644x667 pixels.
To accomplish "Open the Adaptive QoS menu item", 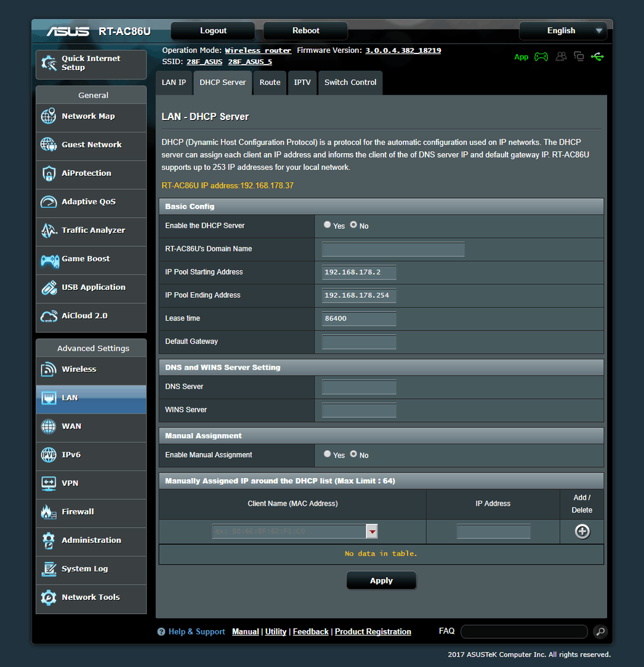I will [91, 202].
